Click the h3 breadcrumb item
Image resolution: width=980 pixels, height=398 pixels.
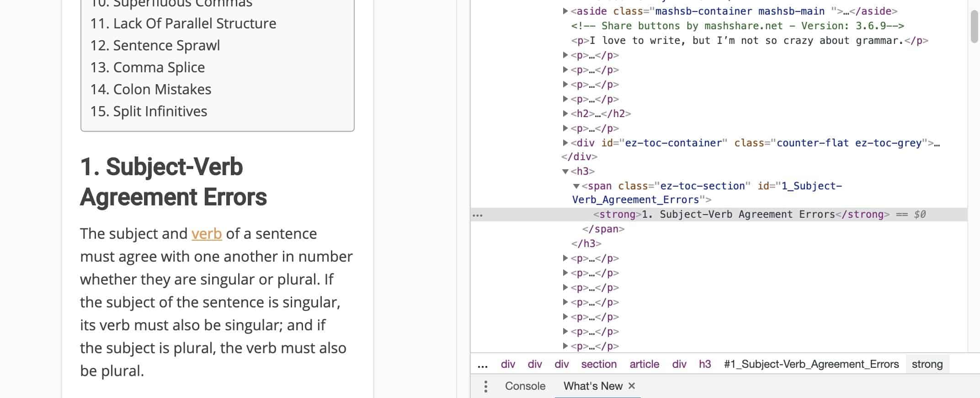point(704,365)
